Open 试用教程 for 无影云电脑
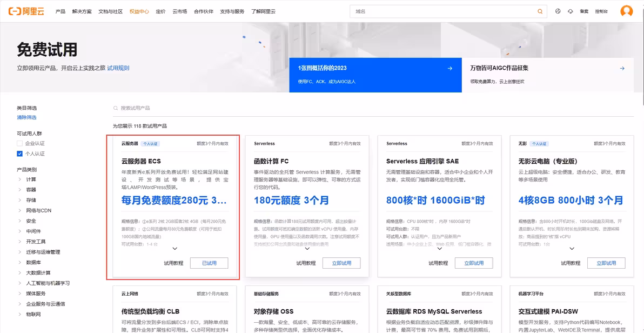 click(571, 263)
